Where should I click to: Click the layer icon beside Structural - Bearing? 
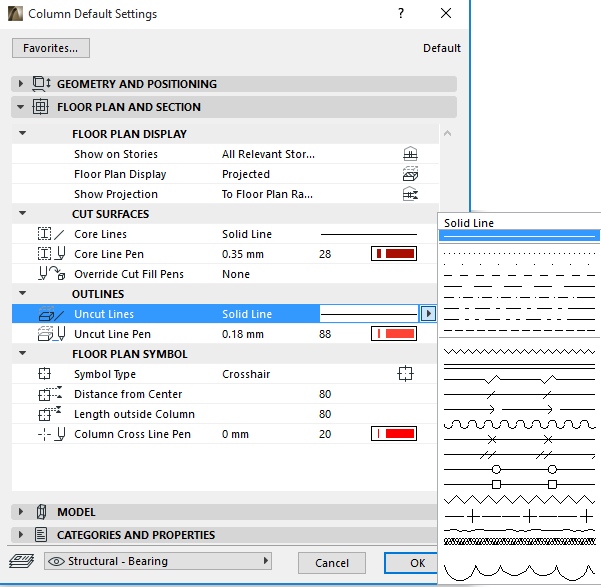coord(21,561)
